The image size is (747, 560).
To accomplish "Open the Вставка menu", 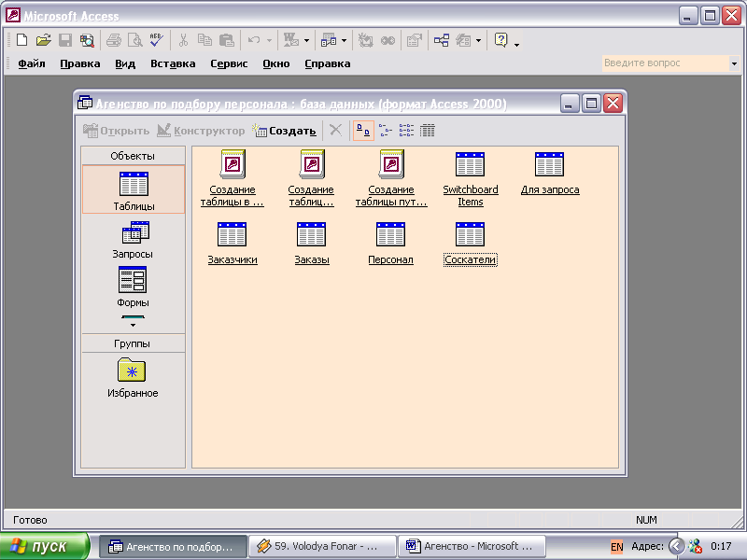I will (173, 63).
